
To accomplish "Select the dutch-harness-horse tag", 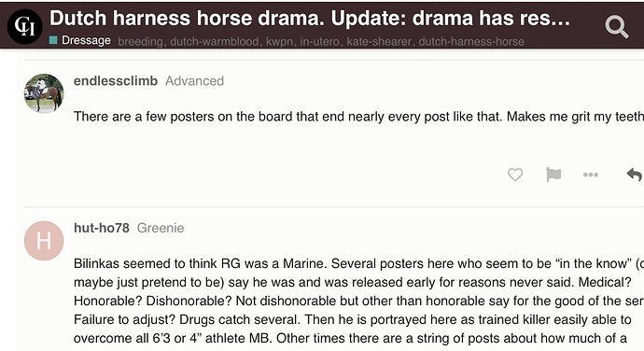I will 471,41.
